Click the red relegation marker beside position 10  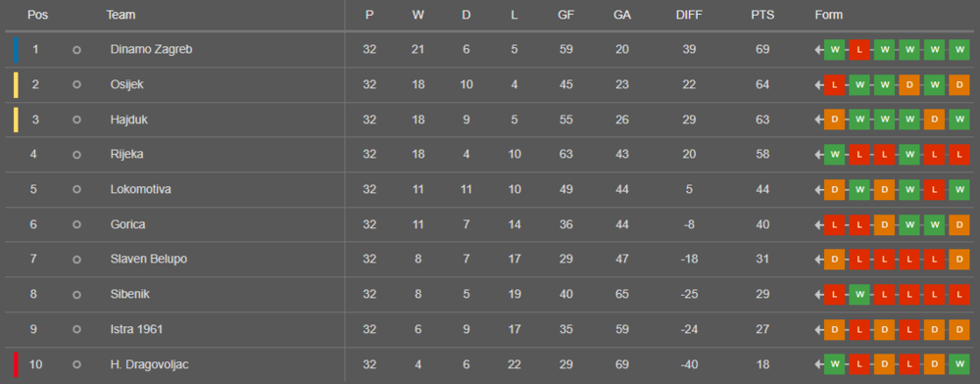point(17,364)
